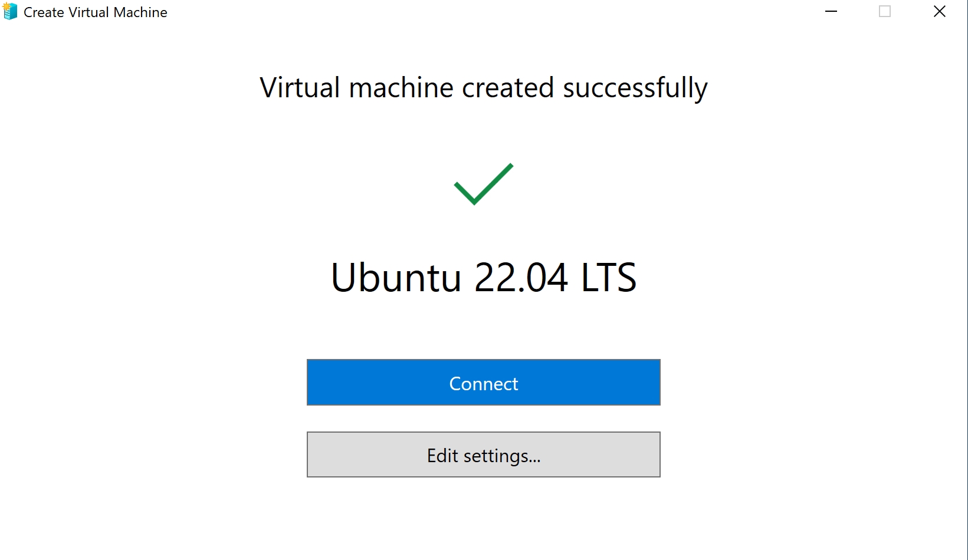
Task: Click the window title bar
Action: (413, 11)
